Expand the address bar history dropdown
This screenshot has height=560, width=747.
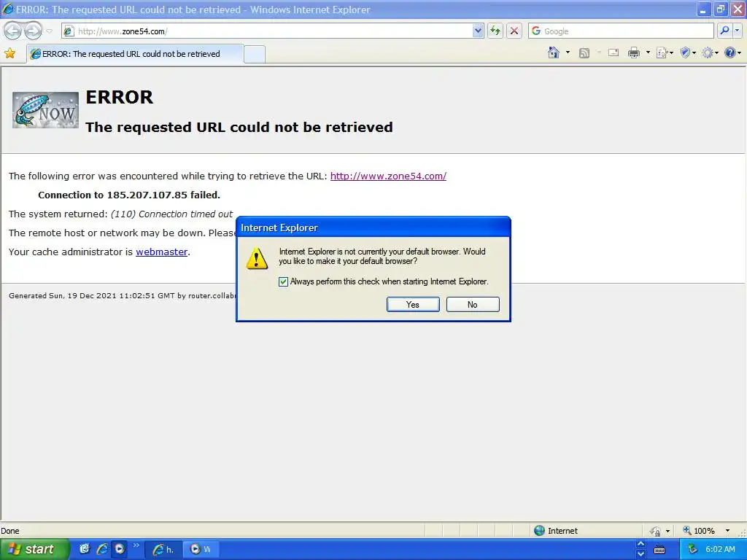tap(479, 31)
